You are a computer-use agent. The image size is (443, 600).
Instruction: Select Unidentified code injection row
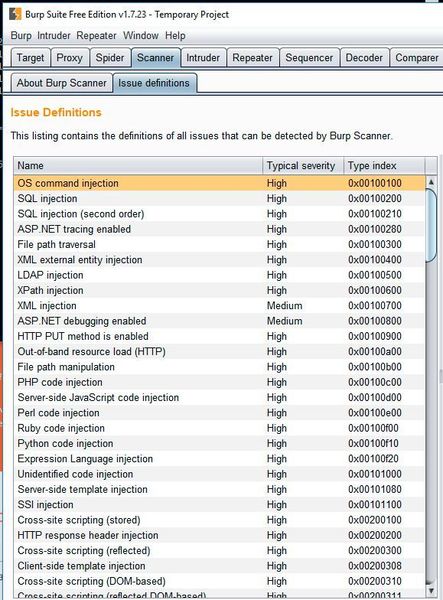coord(219,474)
